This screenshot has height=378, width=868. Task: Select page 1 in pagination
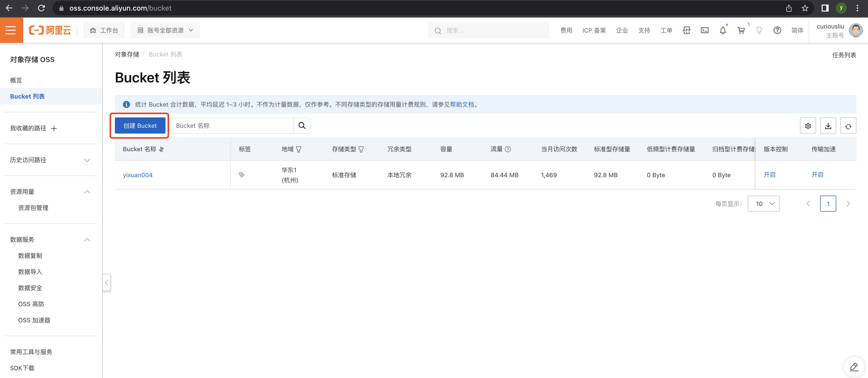pyautogui.click(x=828, y=203)
